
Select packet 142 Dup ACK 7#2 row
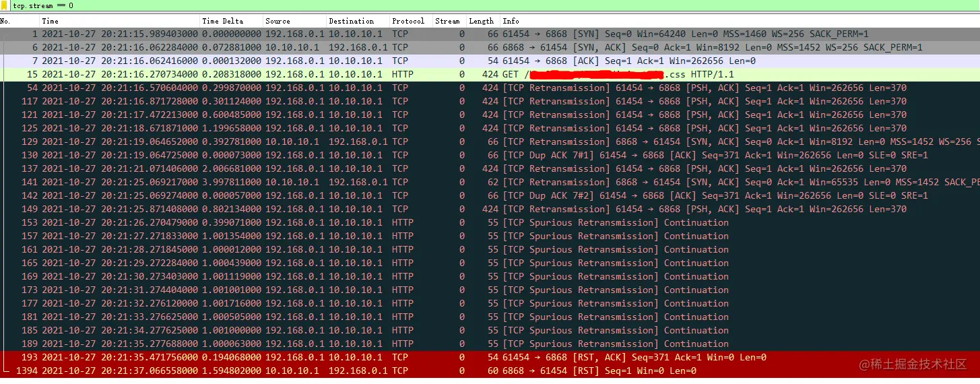click(490, 195)
